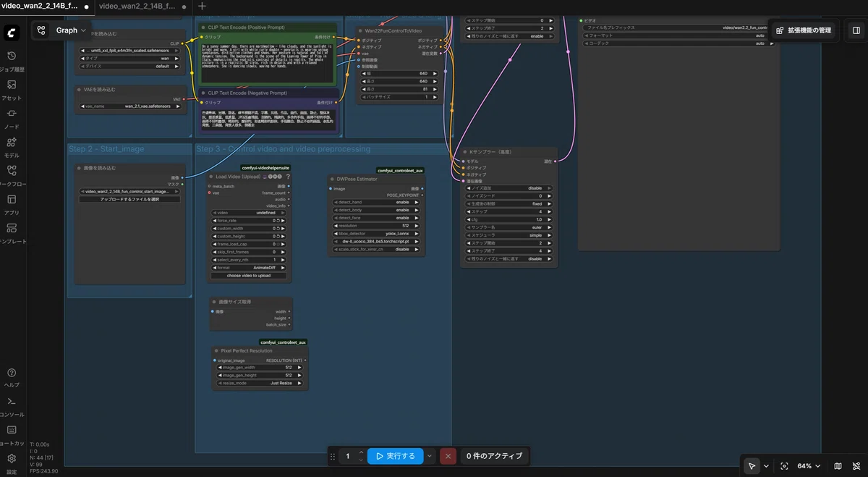Click the image_gen_width 512 field
This screenshot has height=477, width=868.
[261, 367]
